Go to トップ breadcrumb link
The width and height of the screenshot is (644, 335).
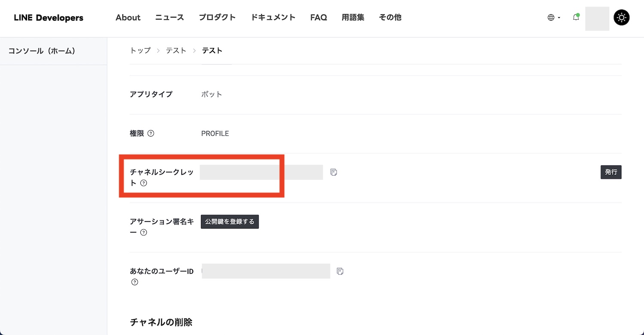coord(140,51)
